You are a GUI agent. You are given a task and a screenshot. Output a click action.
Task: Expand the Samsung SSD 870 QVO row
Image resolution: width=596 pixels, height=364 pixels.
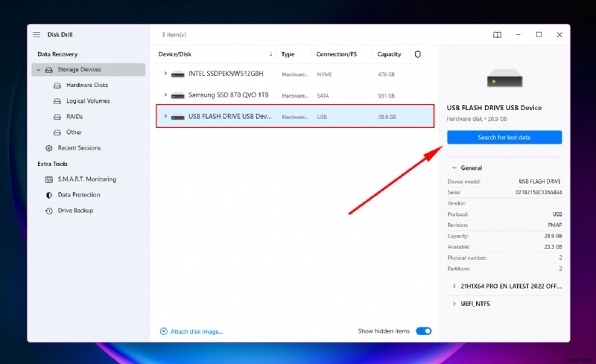pos(165,95)
